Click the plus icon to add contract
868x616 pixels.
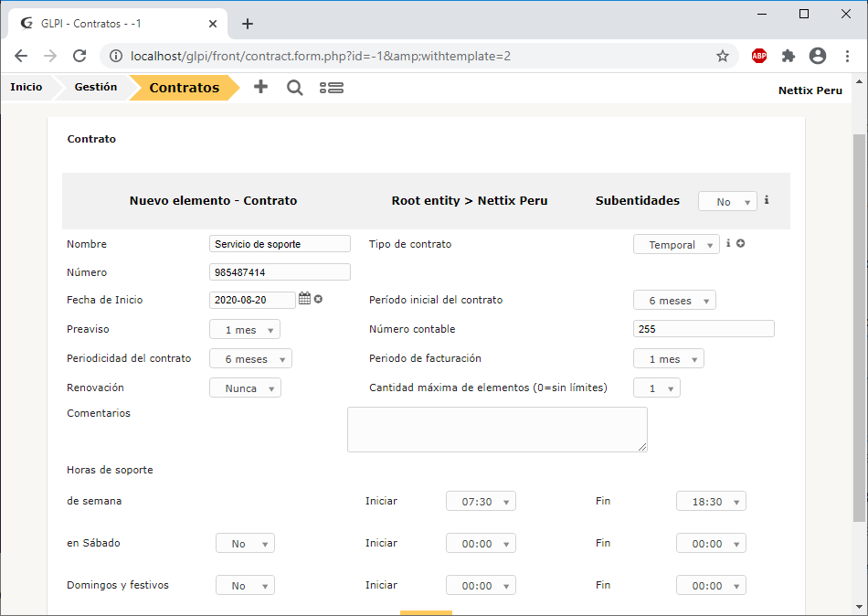click(260, 87)
